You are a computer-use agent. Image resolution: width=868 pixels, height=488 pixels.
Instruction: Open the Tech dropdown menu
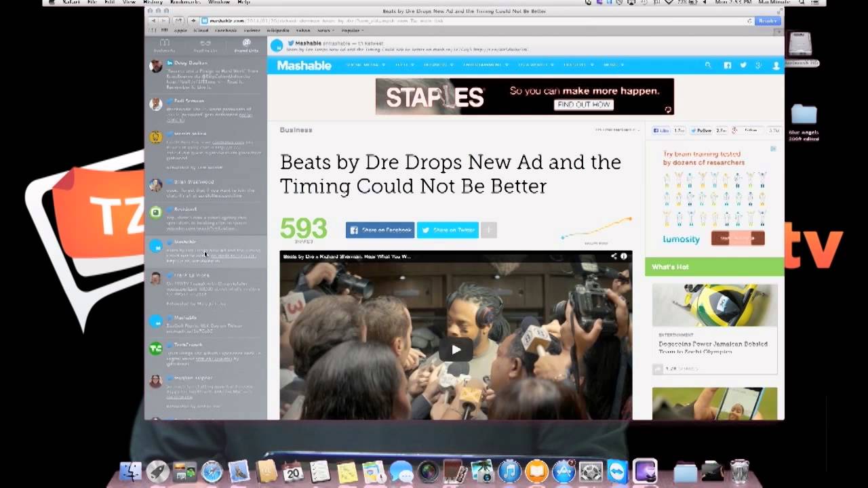[x=403, y=65]
